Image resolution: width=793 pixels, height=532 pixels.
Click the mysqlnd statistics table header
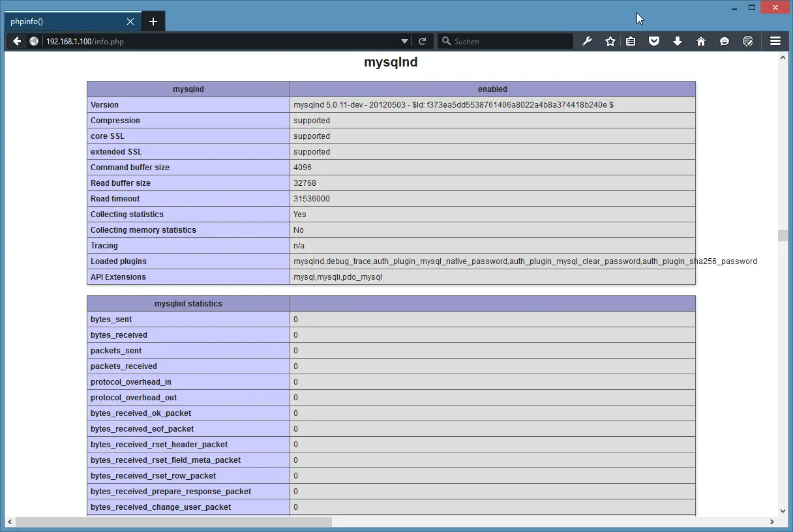pyautogui.click(x=188, y=304)
